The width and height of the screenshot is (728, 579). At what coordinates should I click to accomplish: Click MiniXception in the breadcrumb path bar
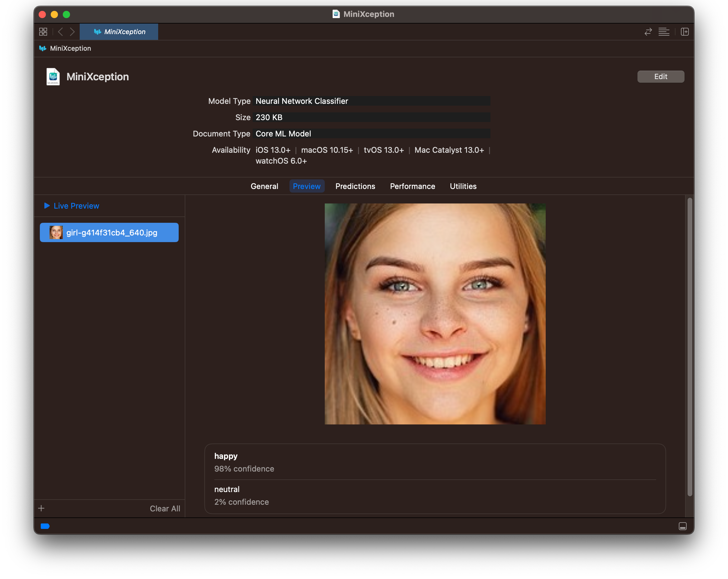70,48
